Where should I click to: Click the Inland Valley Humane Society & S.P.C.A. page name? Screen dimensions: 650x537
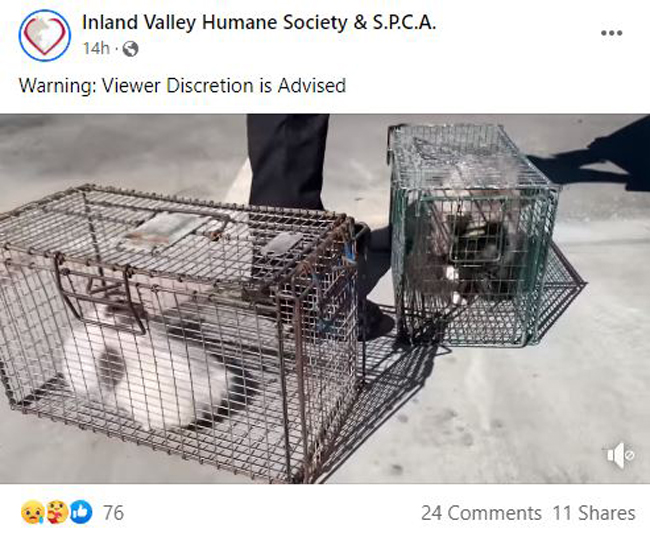pos(259,22)
